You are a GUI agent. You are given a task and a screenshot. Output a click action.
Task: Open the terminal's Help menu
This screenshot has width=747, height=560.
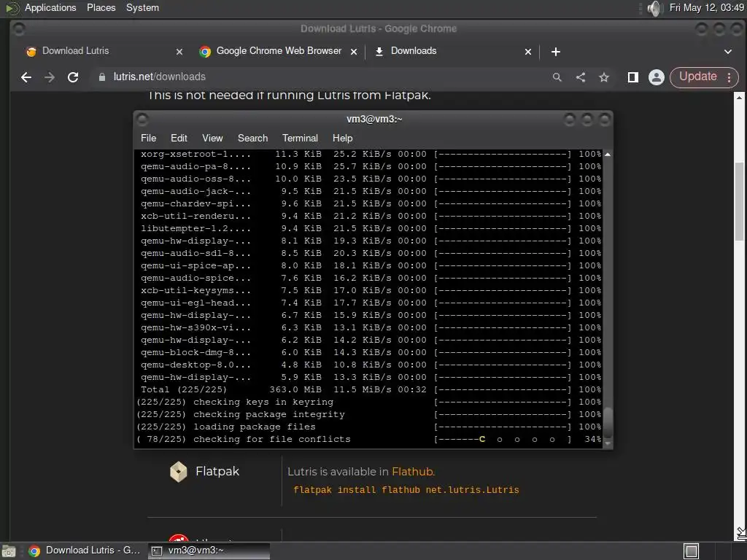coord(342,138)
